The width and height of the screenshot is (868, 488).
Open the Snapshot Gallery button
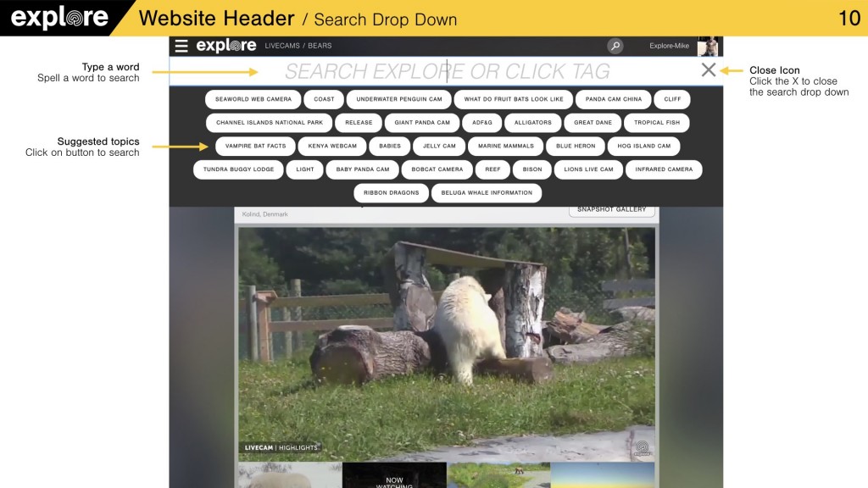611,210
